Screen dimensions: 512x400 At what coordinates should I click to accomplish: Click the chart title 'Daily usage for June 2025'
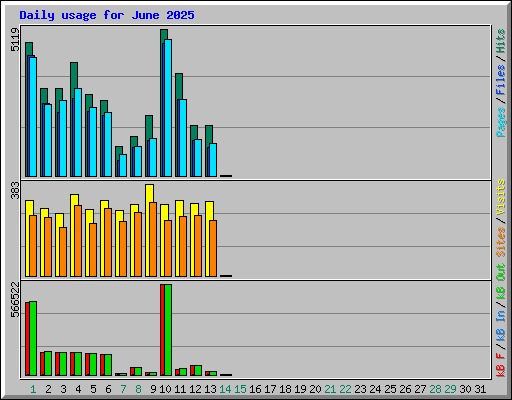pyautogui.click(x=107, y=15)
